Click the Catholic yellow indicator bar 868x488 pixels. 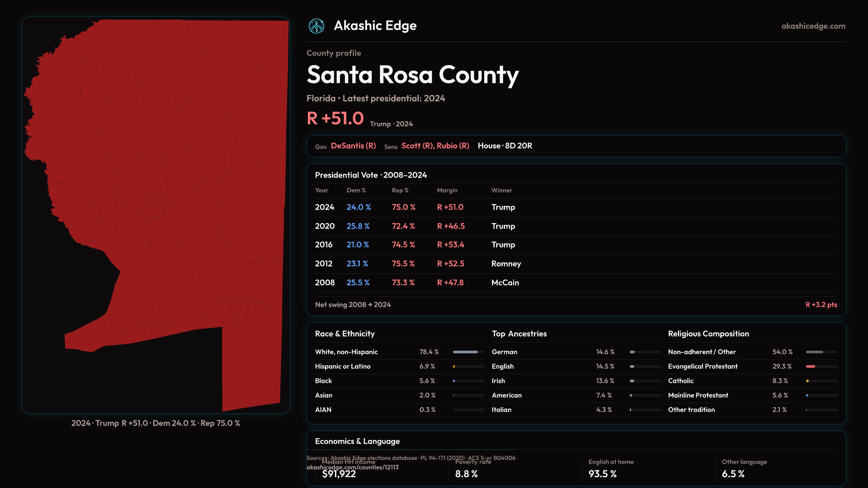(x=808, y=381)
